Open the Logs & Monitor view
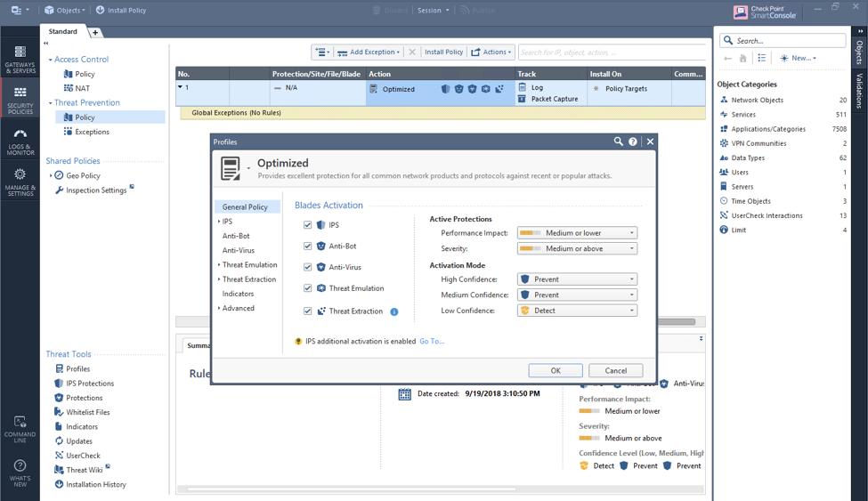 [x=20, y=141]
